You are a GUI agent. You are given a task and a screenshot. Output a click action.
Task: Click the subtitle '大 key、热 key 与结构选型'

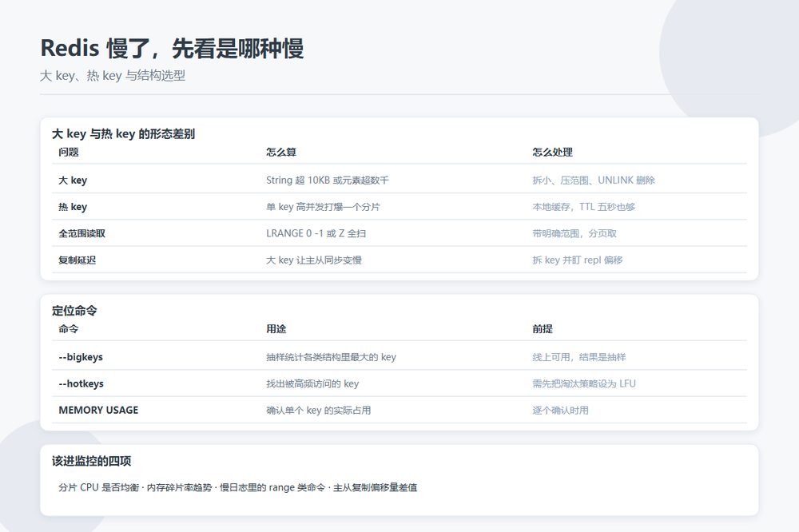[x=113, y=76]
